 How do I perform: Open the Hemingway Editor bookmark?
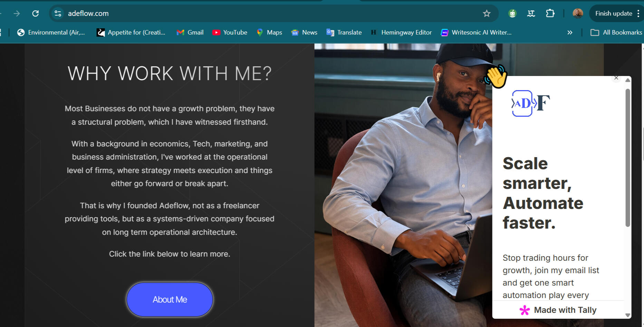pyautogui.click(x=401, y=32)
